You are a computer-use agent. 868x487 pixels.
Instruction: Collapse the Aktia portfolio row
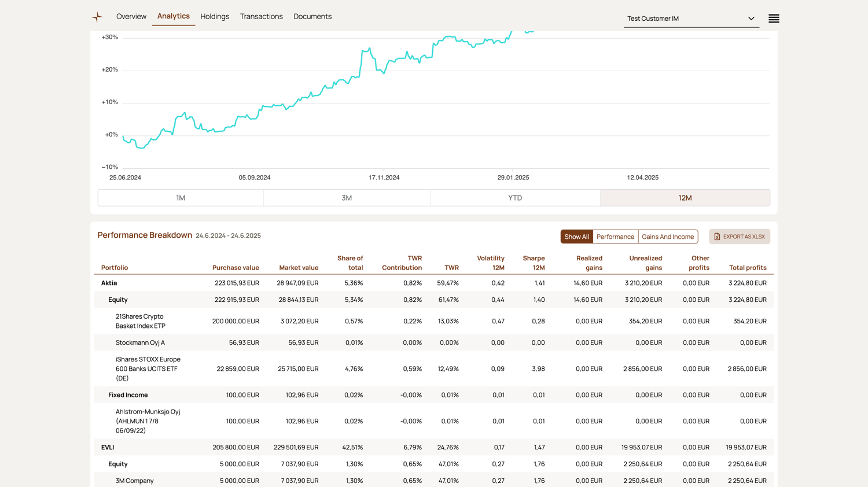pyautogui.click(x=109, y=283)
